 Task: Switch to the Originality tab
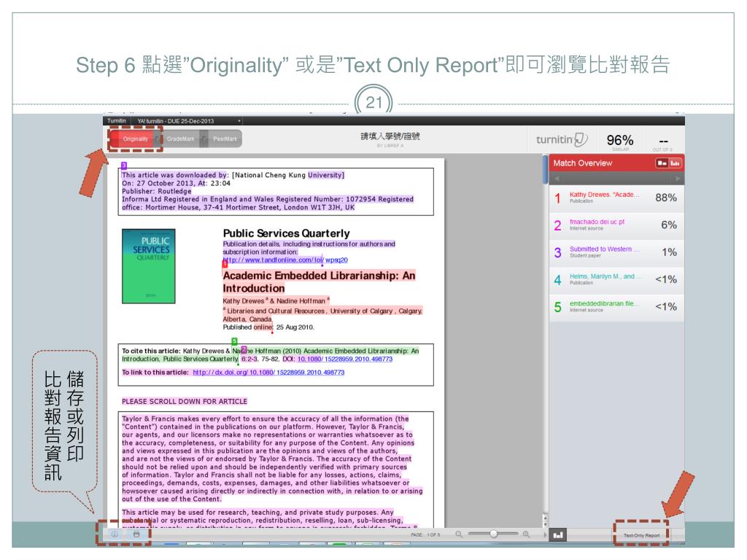tap(133, 139)
